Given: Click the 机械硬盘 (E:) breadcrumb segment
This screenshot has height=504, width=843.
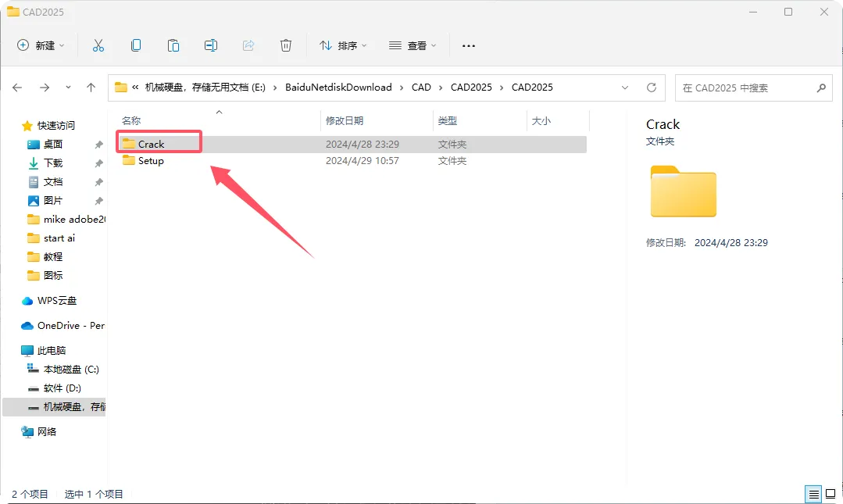Looking at the screenshot, I should [205, 88].
